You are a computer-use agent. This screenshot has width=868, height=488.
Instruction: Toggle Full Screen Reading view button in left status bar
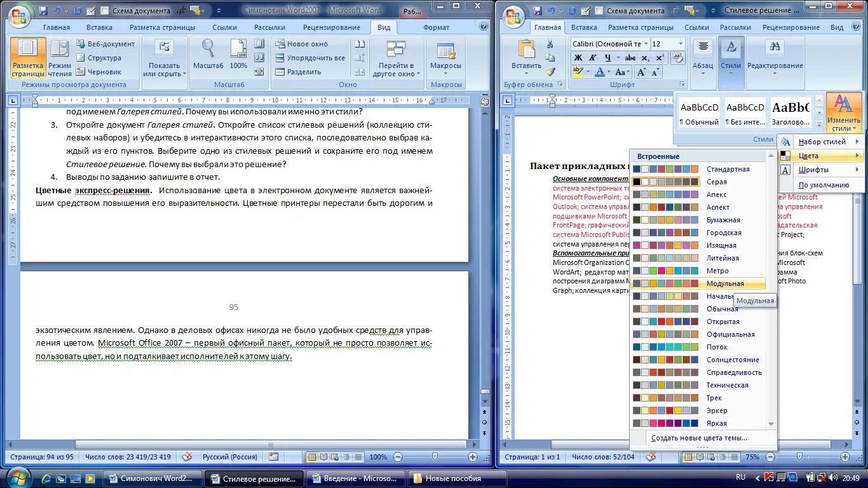click(x=323, y=457)
